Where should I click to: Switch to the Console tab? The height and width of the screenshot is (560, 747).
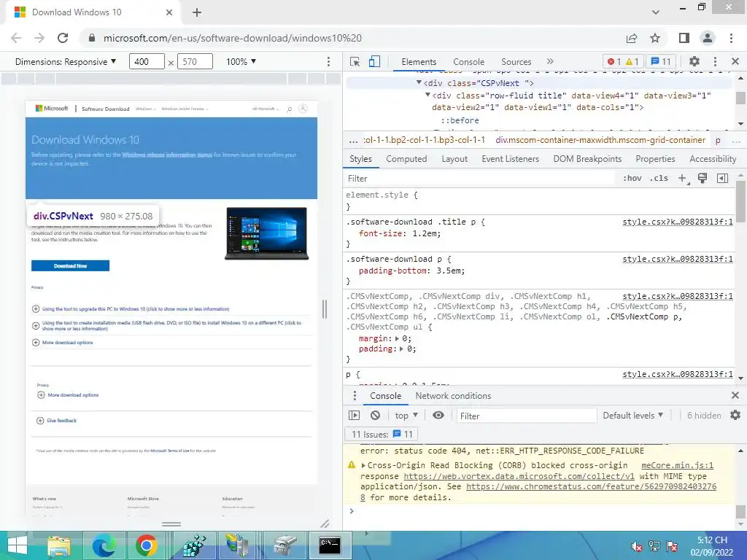click(x=469, y=62)
